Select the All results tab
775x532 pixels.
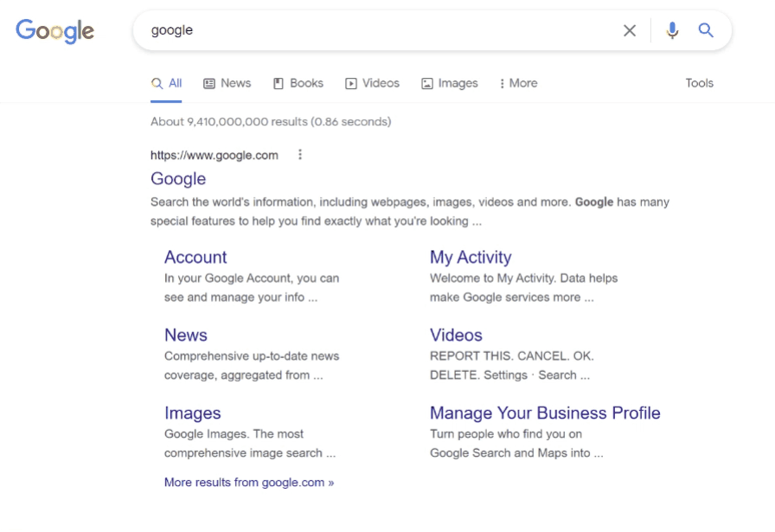coord(167,83)
